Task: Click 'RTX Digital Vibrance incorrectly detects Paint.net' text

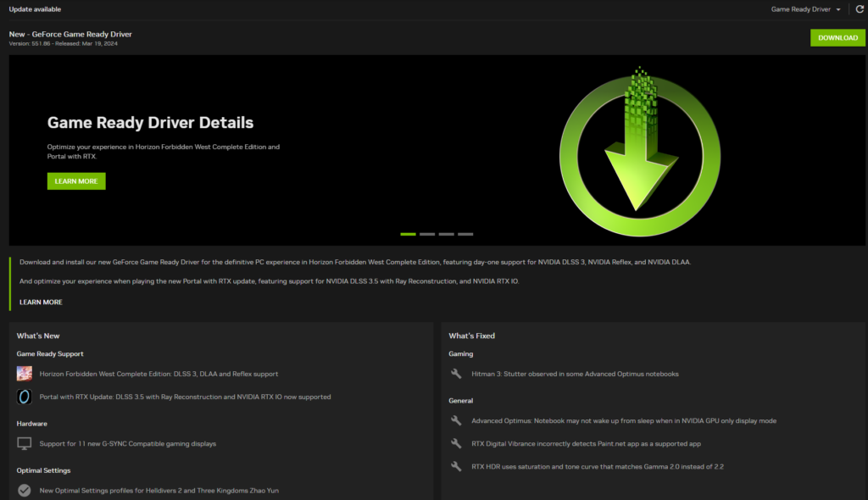Action: pyautogui.click(x=587, y=444)
